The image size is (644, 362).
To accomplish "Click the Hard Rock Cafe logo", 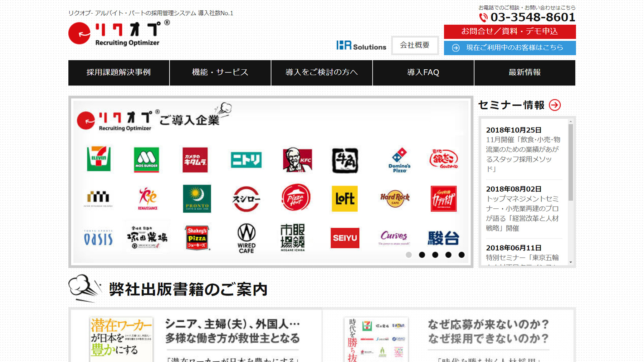I will 395,198.
